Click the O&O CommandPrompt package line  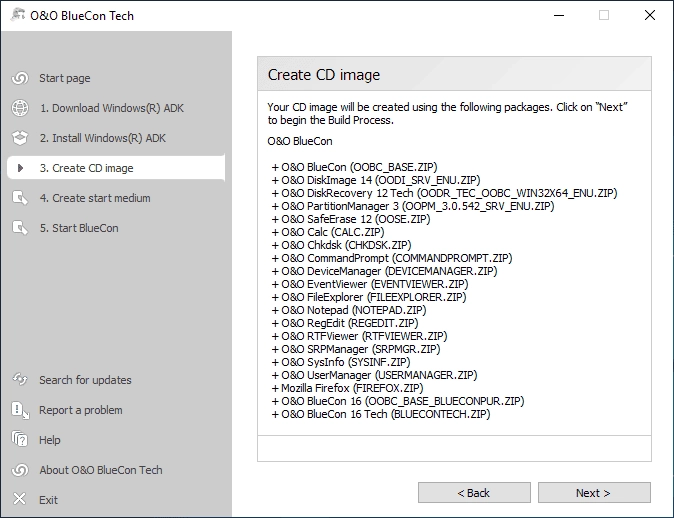pyautogui.click(x=392, y=258)
